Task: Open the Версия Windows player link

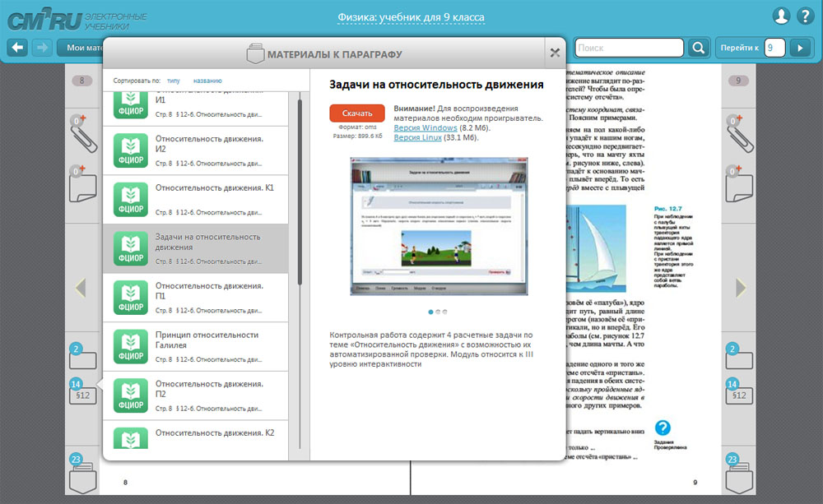Action: click(x=427, y=128)
